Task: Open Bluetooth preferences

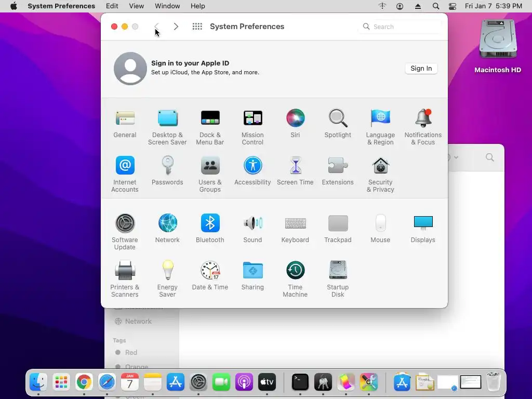Action: 210,229
